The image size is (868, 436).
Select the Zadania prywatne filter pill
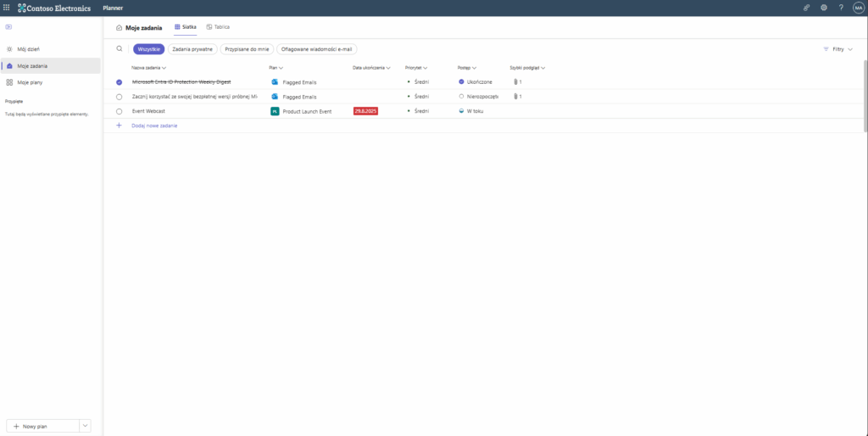pos(192,49)
